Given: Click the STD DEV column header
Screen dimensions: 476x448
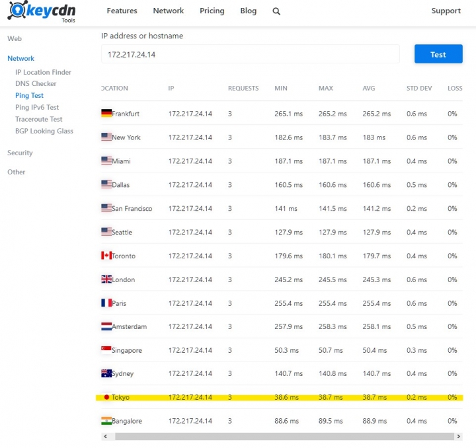Looking at the screenshot, I should tap(419, 89).
